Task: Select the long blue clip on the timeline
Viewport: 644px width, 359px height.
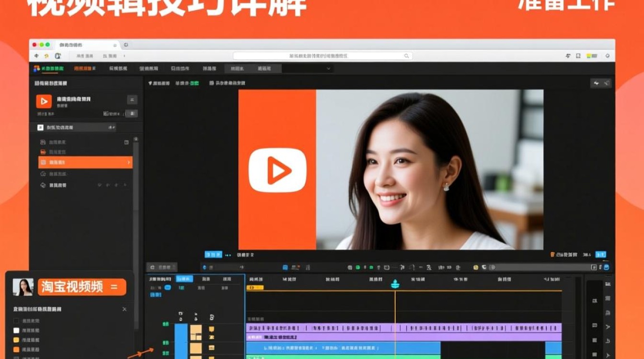Action: point(343,348)
